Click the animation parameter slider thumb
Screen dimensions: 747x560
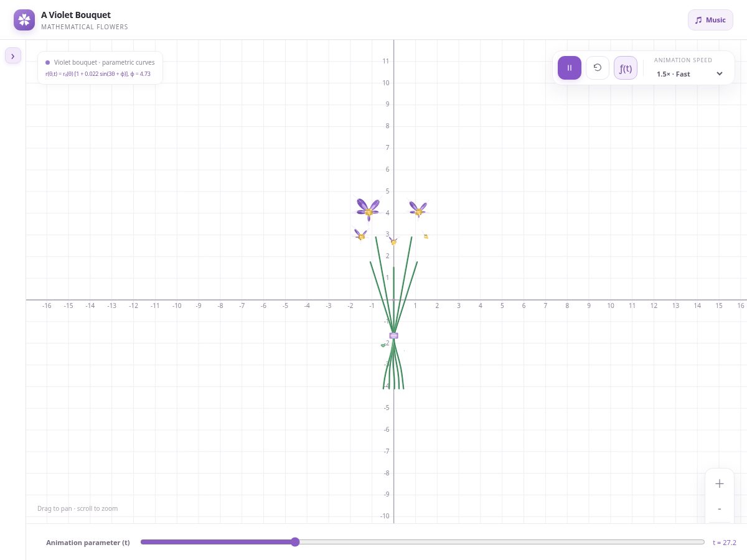pyautogui.click(x=295, y=542)
